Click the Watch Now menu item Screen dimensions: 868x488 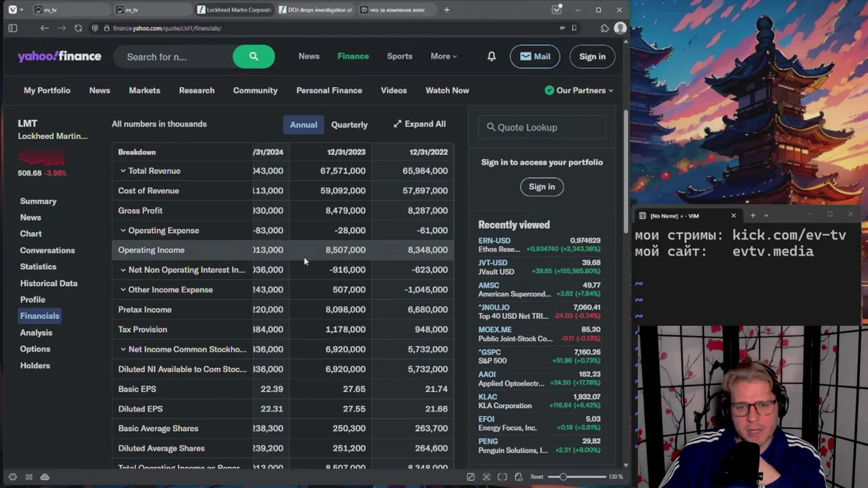click(447, 90)
